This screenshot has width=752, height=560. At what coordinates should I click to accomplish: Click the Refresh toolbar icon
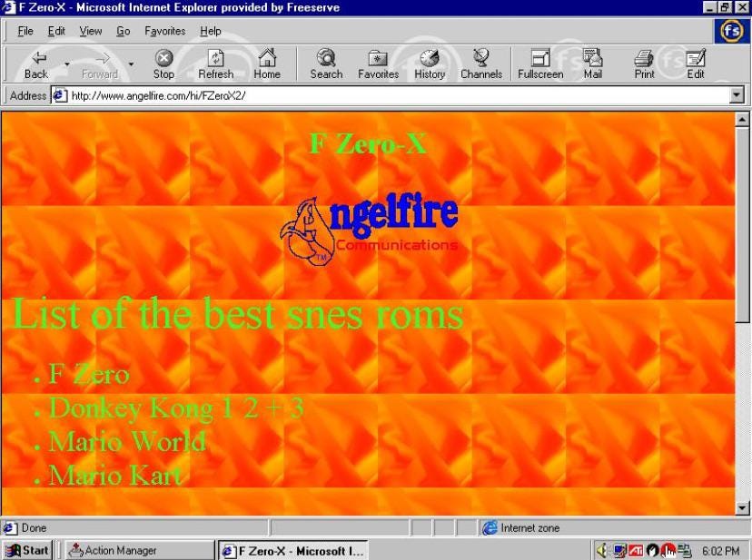[x=215, y=62]
